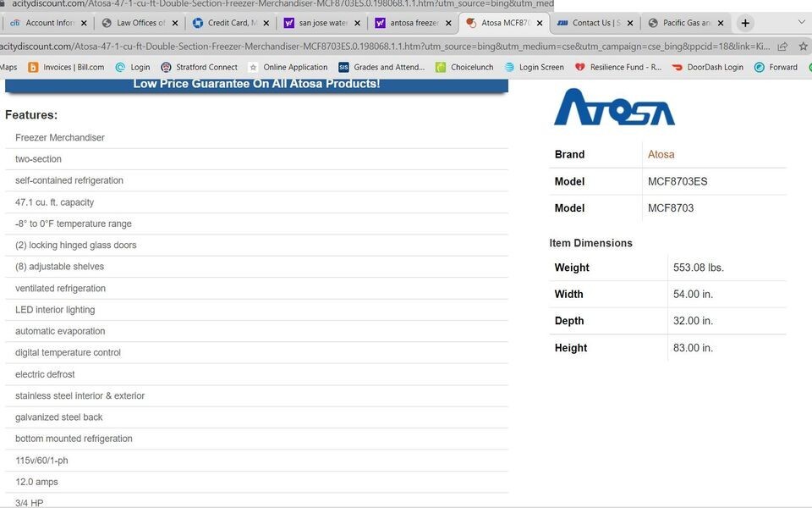Click the digital temperature control row

(256, 352)
